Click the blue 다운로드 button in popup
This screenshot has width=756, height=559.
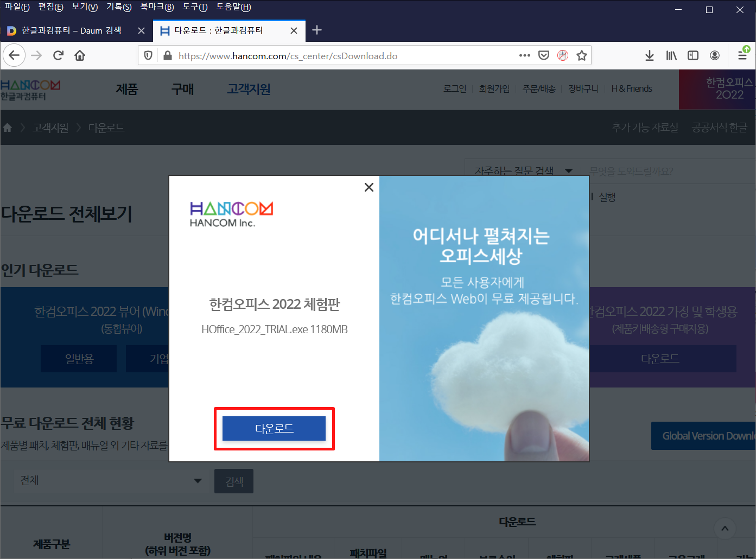coord(274,429)
